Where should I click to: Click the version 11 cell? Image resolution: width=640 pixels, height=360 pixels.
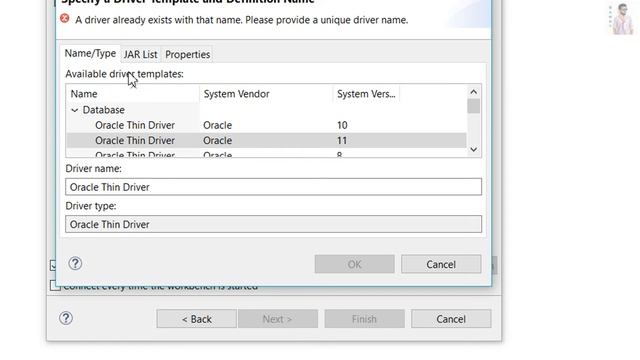(x=342, y=140)
